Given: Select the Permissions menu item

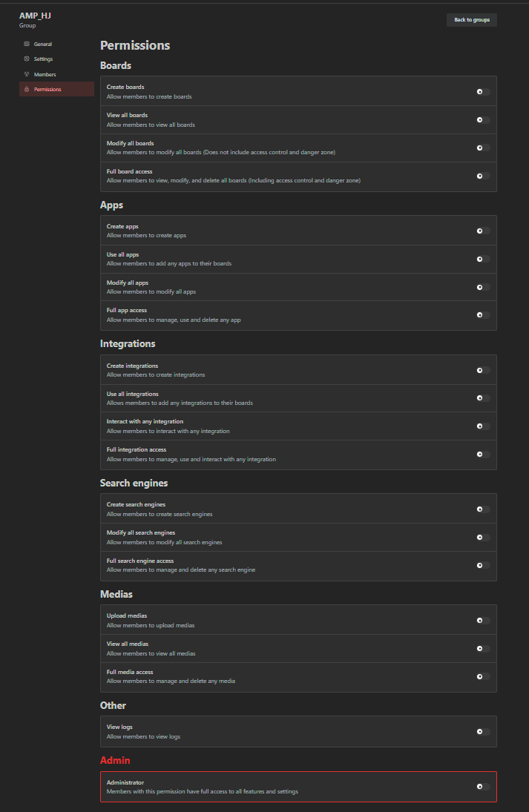Looking at the screenshot, I should coord(47,90).
